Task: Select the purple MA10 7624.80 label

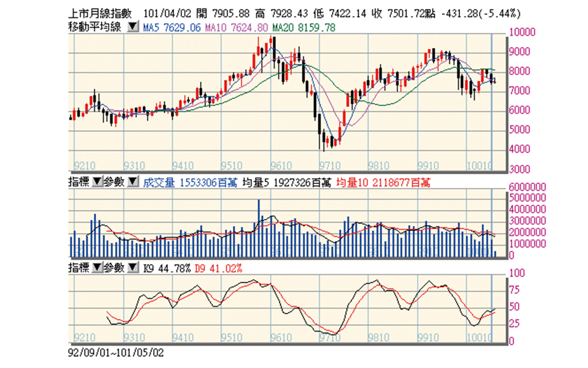Action: (x=236, y=27)
